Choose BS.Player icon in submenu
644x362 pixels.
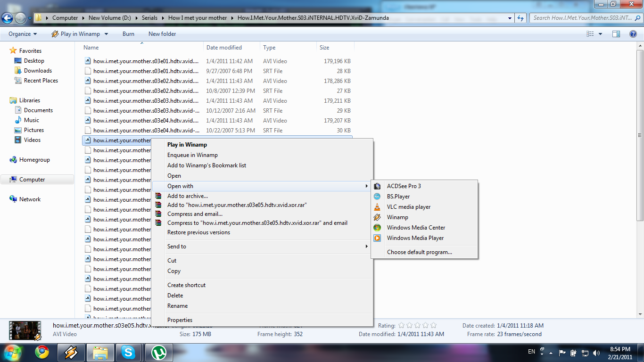[377, 197]
